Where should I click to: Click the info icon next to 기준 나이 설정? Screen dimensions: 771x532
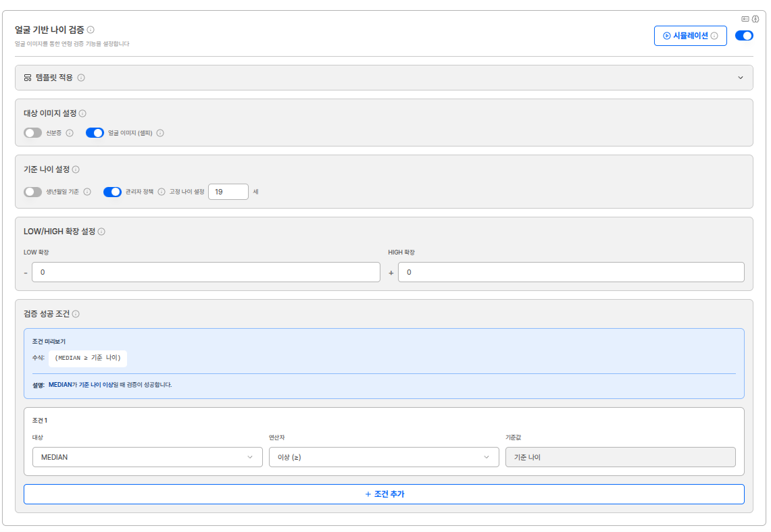pyautogui.click(x=76, y=169)
